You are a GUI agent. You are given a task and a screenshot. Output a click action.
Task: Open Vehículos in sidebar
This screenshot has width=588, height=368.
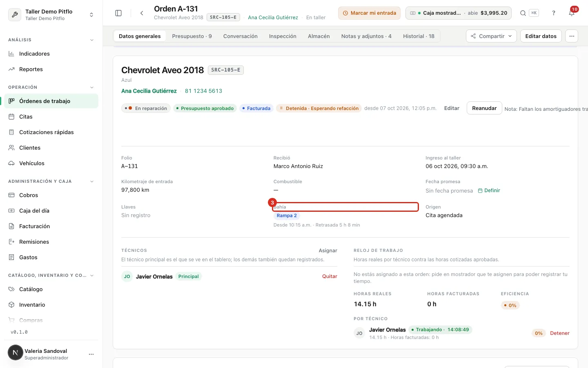click(x=51, y=163)
